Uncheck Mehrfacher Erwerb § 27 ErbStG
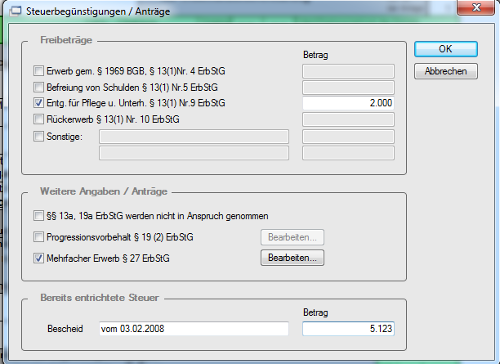 [x=38, y=258]
